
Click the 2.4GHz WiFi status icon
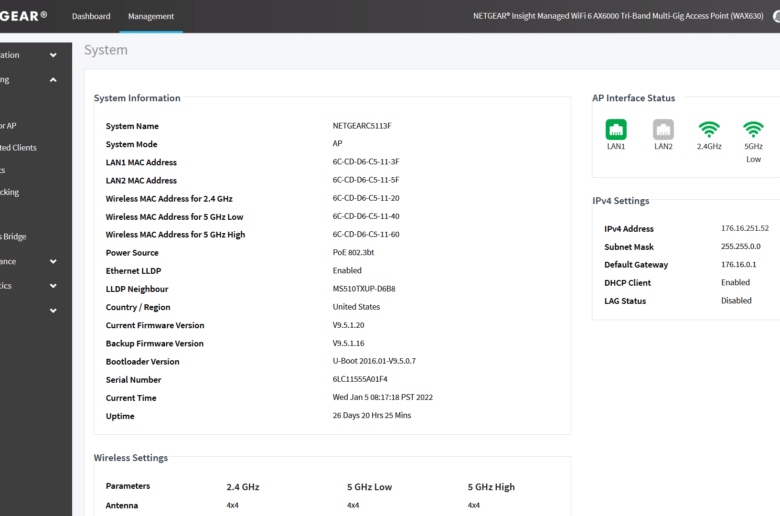click(x=709, y=129)
